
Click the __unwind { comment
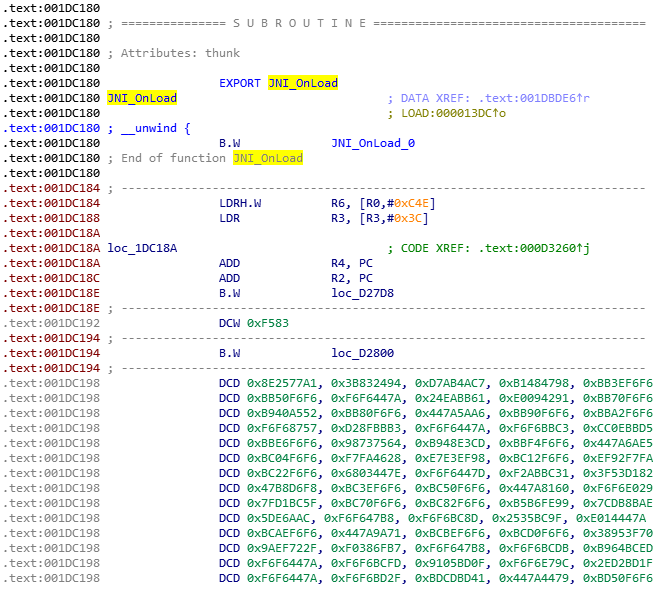pyautogui.click(x=149, y=128)
